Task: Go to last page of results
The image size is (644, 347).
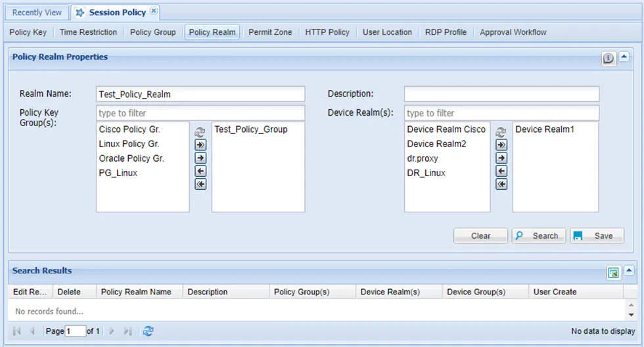Action: pos(127,331)
